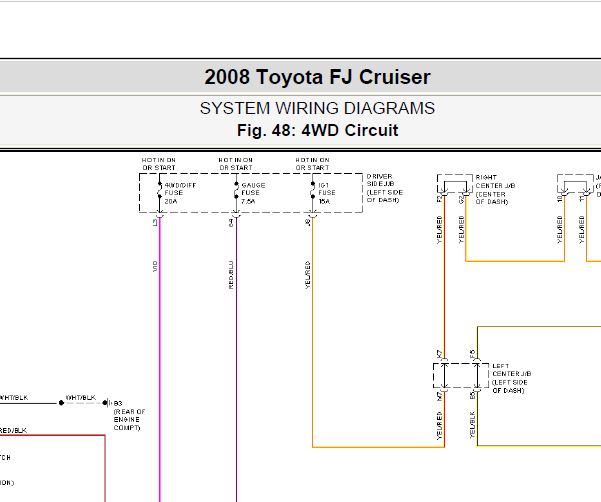Click pin G4 under the GAUGE fuse
The image size is (601, 502).
(231, 222)
